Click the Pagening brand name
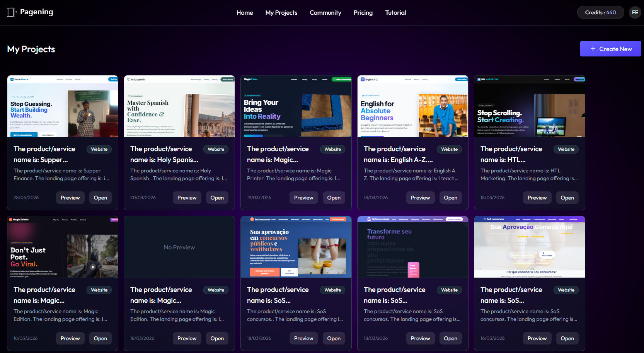The image size is (644, 353). click(x=37, y=12)
